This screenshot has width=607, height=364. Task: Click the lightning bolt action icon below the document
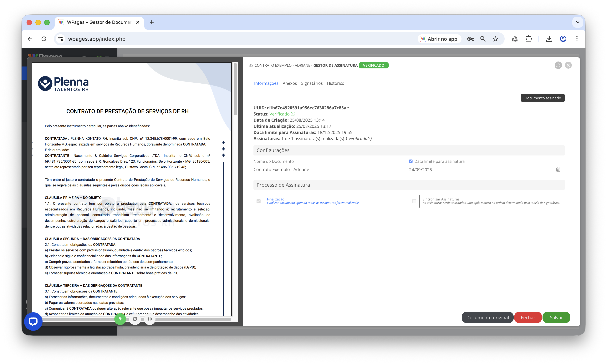point(120,319)
